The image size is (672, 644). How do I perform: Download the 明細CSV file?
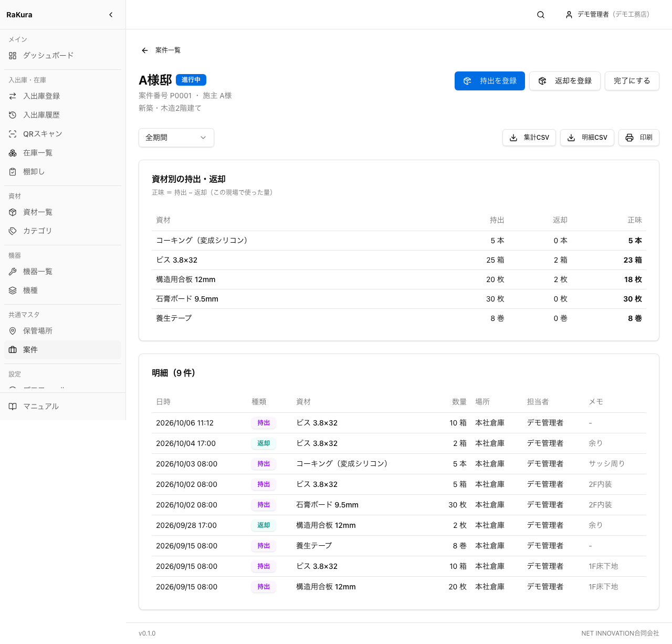click(587, 138)
